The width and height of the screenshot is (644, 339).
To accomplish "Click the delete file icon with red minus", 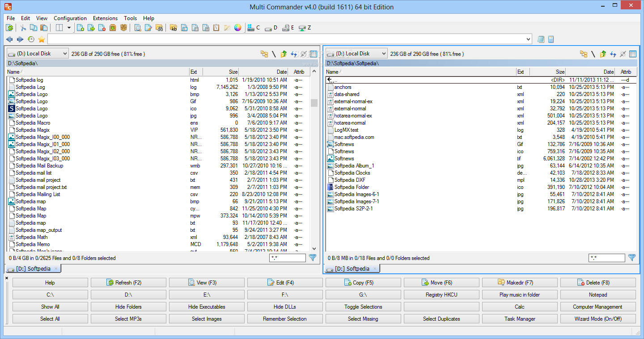I will pos(102,28).
